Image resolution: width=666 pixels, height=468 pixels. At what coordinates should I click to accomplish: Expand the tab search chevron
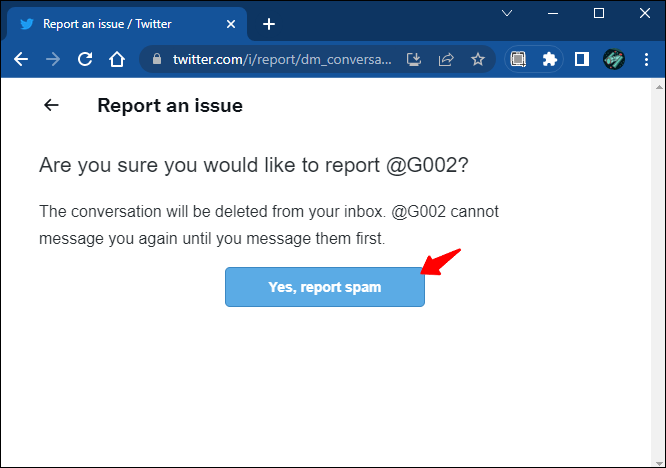[507, 13]
